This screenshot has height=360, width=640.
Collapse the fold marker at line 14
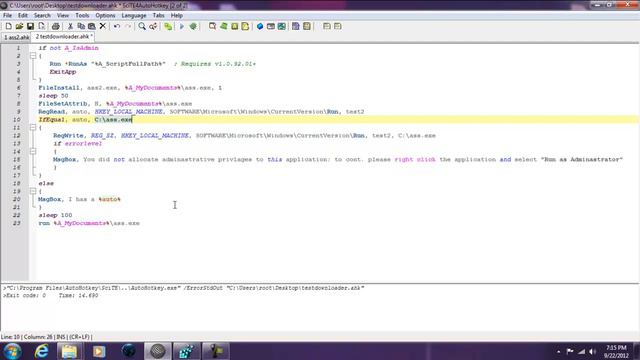point(33,151)
